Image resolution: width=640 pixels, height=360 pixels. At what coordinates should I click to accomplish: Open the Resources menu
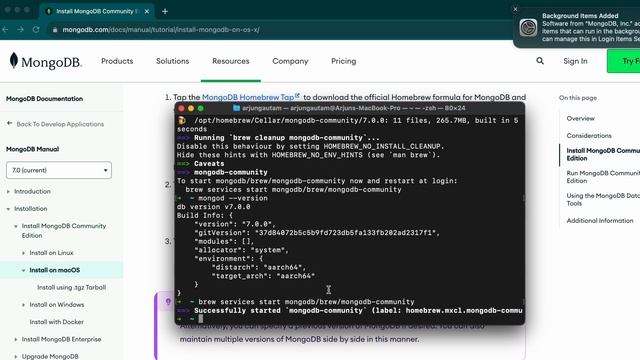point(231,61)
